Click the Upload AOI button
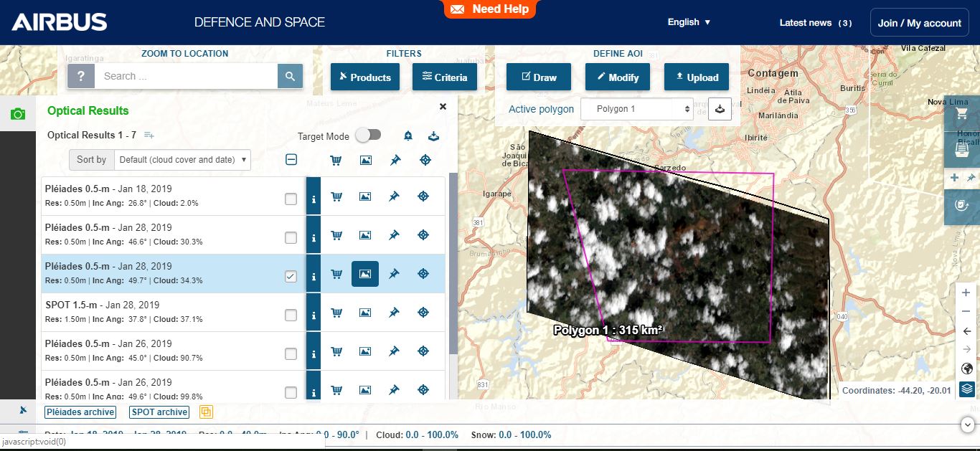This screenshot has height=451, width=980. 697,77
